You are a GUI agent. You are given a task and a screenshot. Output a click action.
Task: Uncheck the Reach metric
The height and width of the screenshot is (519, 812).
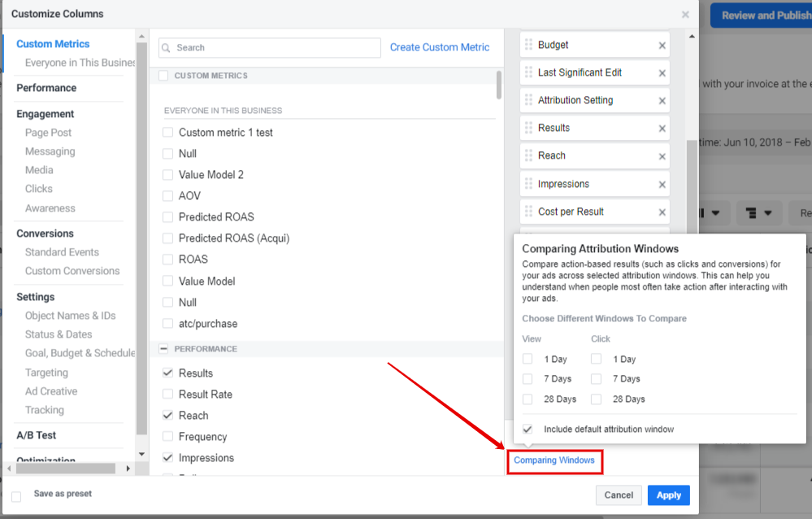tap(167, 416)
